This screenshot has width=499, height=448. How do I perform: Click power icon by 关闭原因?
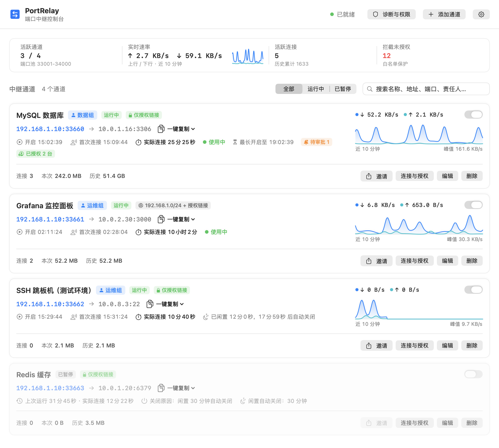144,401
